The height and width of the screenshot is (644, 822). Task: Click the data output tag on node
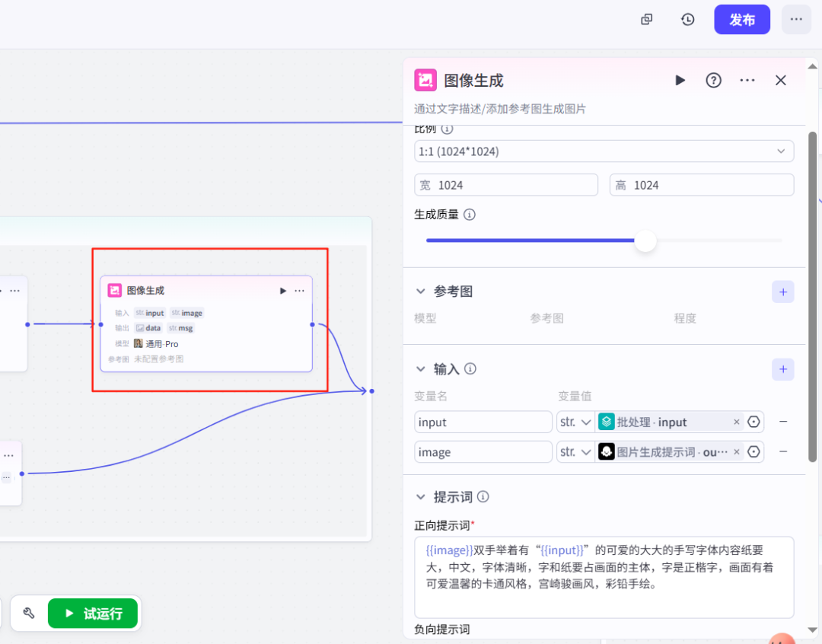click(x=148, y=328)
